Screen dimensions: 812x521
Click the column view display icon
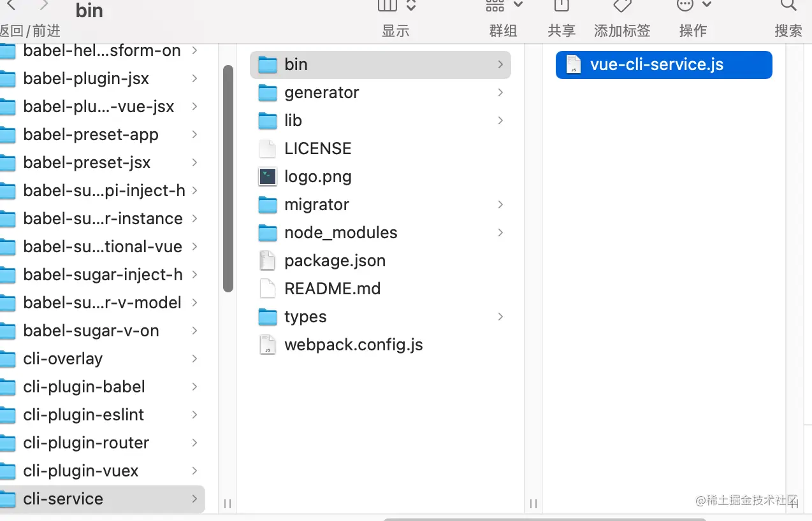(388, 5)
